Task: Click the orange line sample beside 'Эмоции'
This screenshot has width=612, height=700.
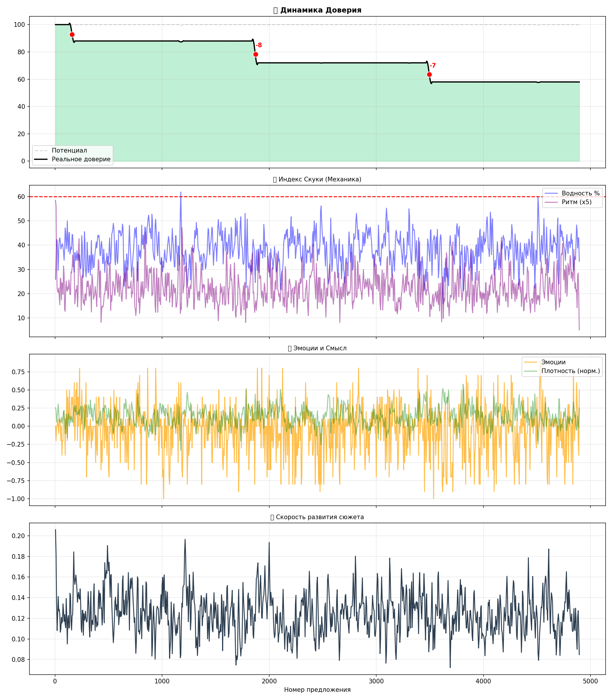Action: pyautogui.click(x=531, y=362)
